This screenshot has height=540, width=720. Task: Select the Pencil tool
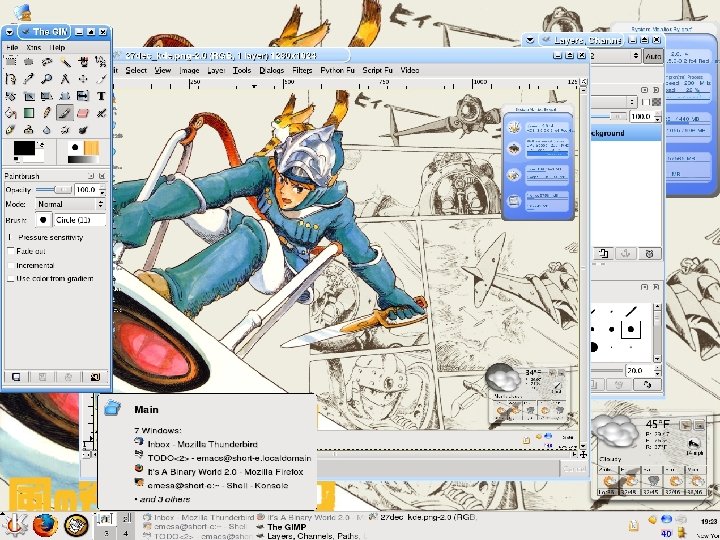pyautogui.click(x=46, y=112)
